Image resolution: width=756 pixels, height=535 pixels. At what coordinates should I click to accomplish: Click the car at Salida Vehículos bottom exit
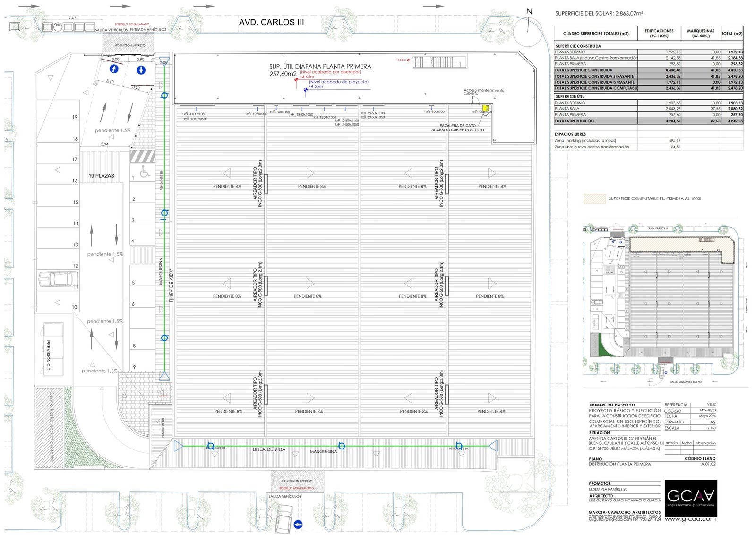click(284, 519)
